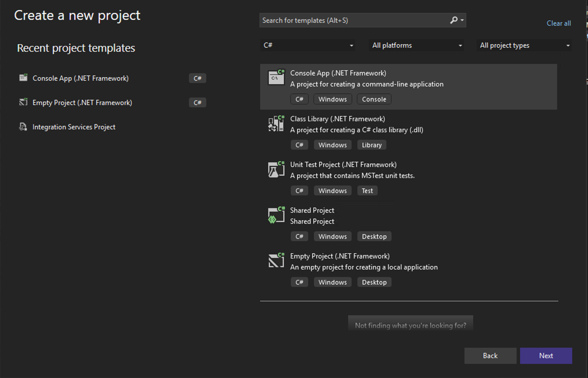Image resolution: width=588 pixels, height=378 pixels.
Task: Open the C# language filter dropdown
Action: pos(308,45)
